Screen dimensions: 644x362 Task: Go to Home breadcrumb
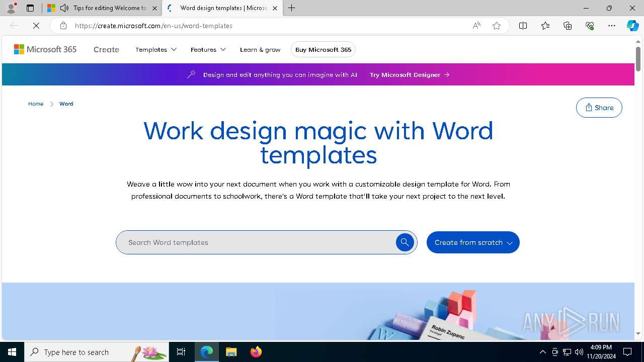pos(36,104)
